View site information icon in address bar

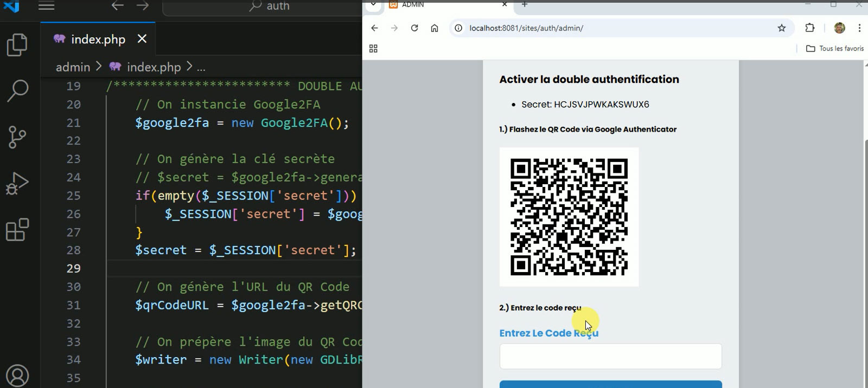pos(458,28)
